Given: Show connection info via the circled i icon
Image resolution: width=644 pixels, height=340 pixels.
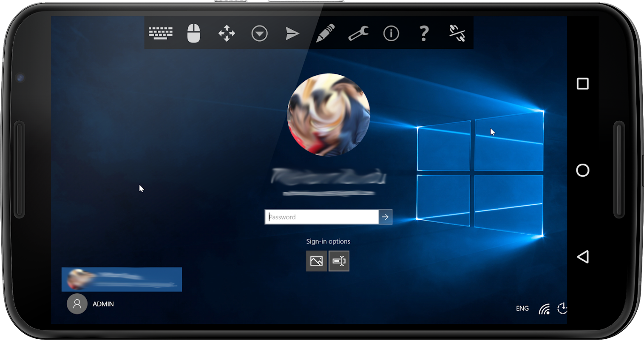Looking at the screenshot, I should [391, 33].
